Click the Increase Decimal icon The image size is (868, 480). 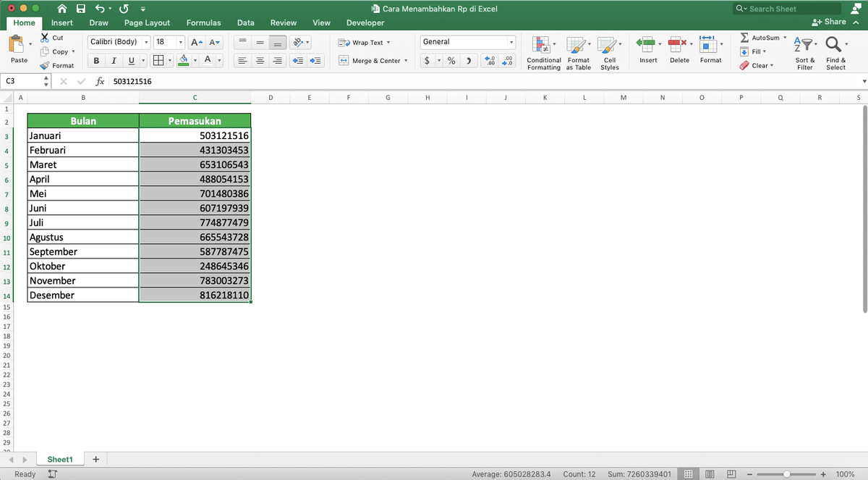pos(489,61)
